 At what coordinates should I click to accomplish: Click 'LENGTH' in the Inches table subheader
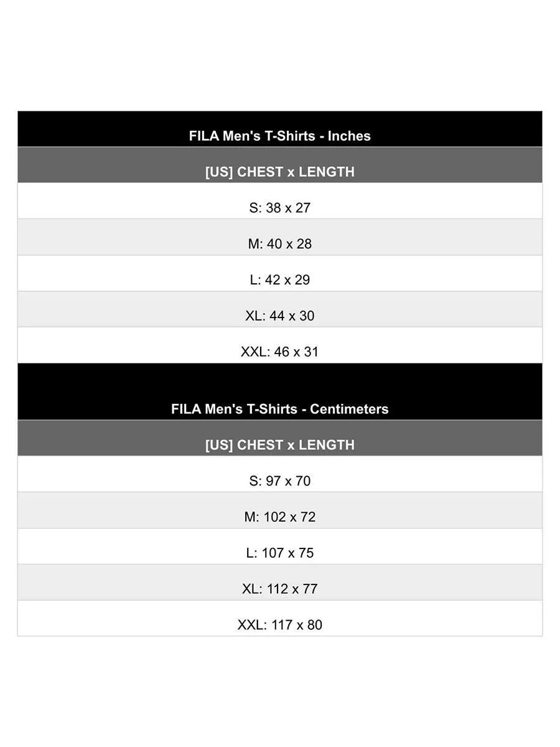point(326,172)
